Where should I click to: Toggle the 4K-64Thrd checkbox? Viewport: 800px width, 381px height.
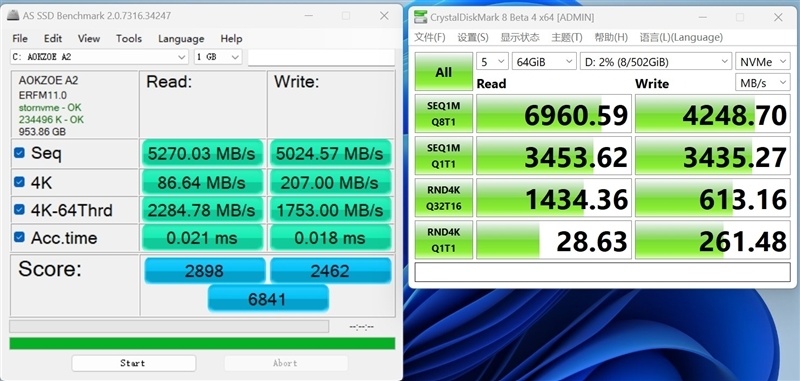coord(19,209)
